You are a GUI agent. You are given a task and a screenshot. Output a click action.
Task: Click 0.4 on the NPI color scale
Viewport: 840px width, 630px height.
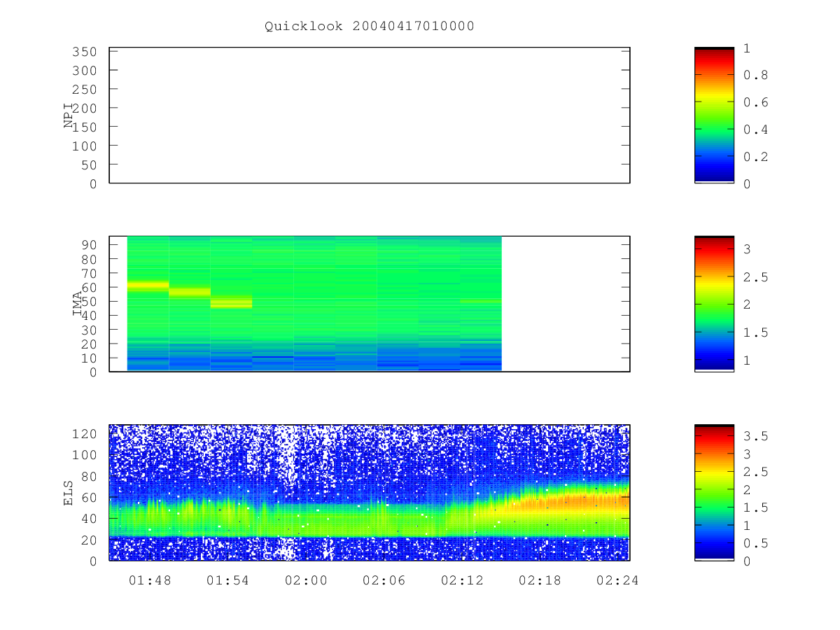click(755, 129)
